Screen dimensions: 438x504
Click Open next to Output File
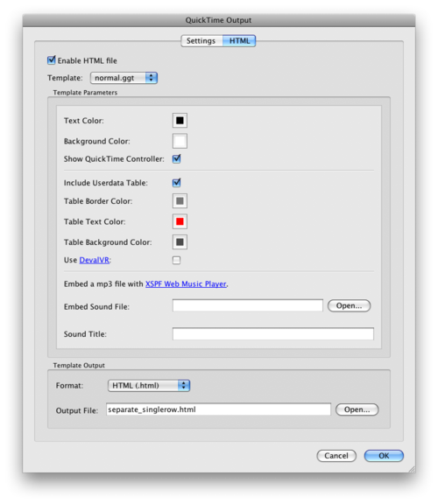pyautogui.click(x=357, y=409)
